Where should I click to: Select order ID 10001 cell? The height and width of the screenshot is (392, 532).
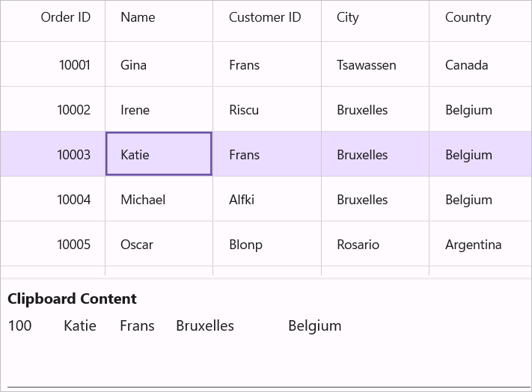[x=74, y=65]
